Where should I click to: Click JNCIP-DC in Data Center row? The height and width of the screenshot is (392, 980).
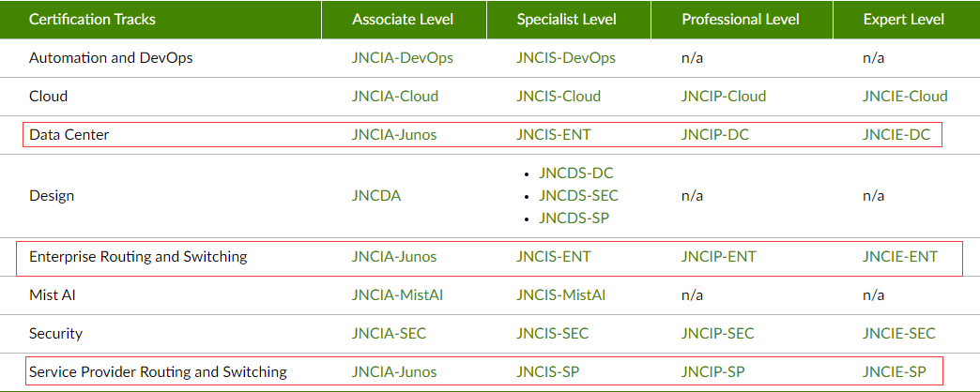[x=715, y=134]
